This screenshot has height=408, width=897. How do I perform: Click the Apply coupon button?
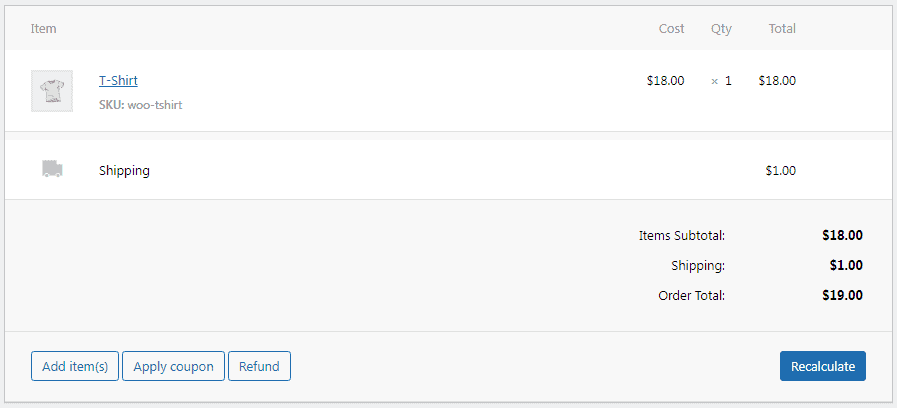pos(173,366)
